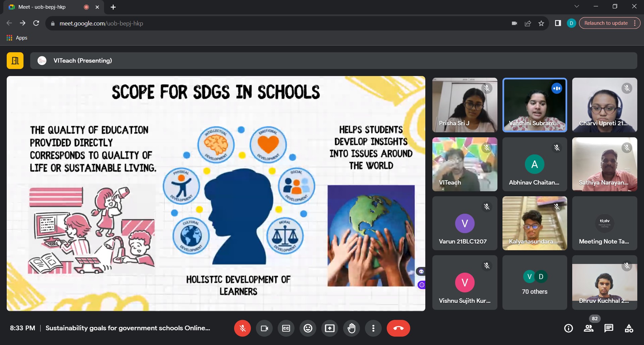Image resolution: width=644 pixels, height=345 pixels.
Task: Open the More options three-dot menu
Action: click(373, 328)
